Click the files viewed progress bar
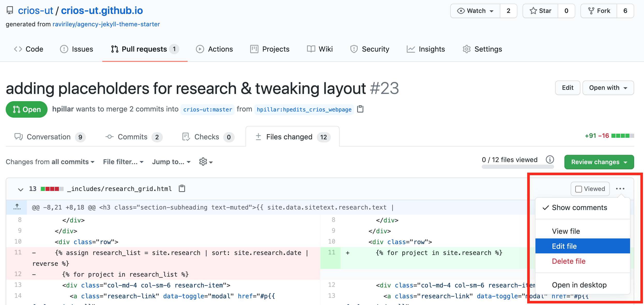The width and height of the screenshot is (644, 305). [517, 167]
